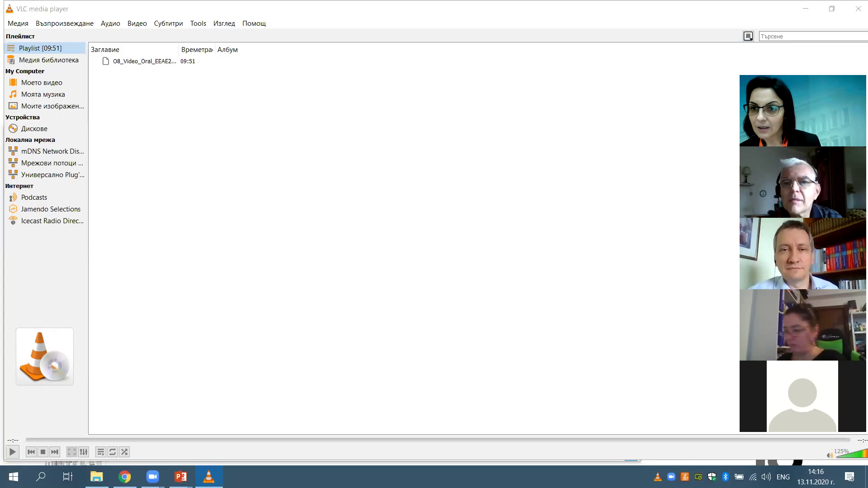The height and width of the screenshot is (488, 868).
Task: Select Медия библиотека sidebar item
Action: [48, 60]
